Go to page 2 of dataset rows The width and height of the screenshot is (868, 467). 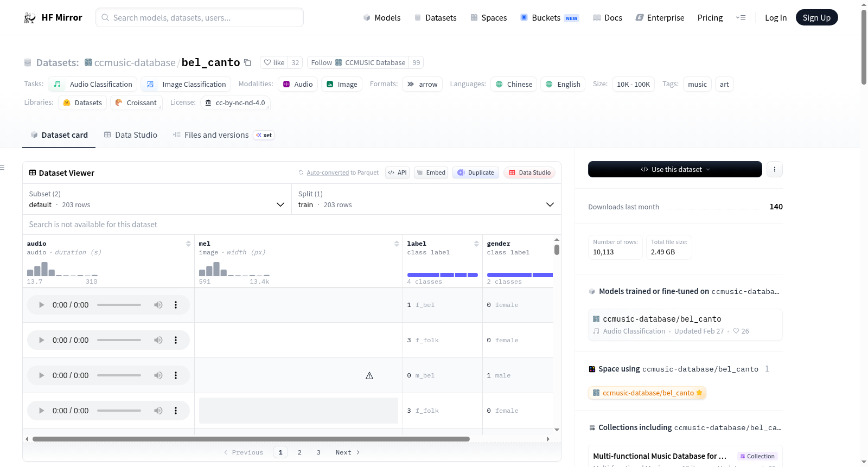pos(299,452)
